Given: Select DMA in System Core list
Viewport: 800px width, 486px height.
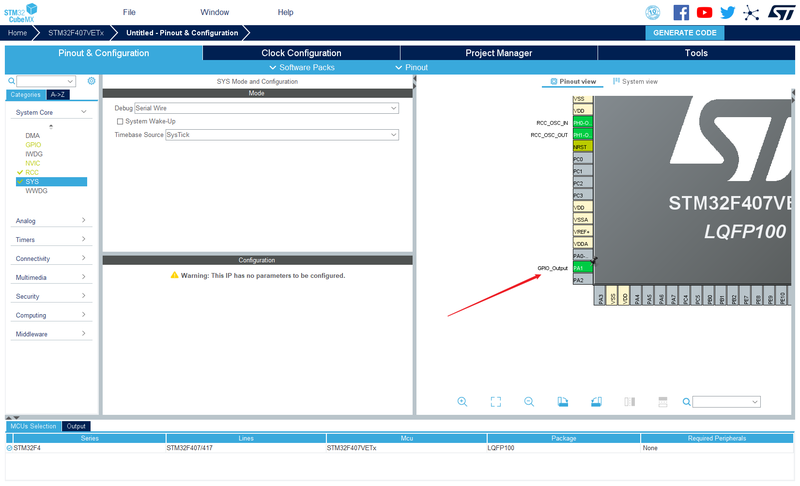Looking at the screenshot, I should pos(33,136).
